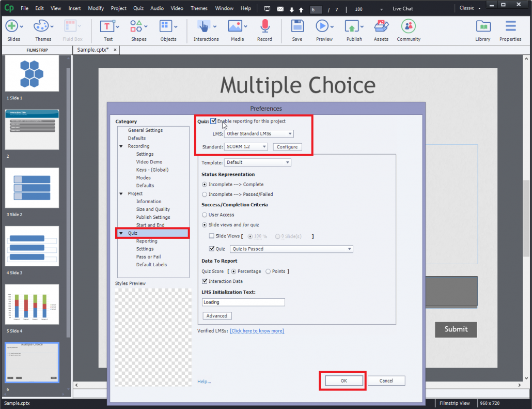
Task: Follow the Click here to know more link
Action: coord(257,330)
